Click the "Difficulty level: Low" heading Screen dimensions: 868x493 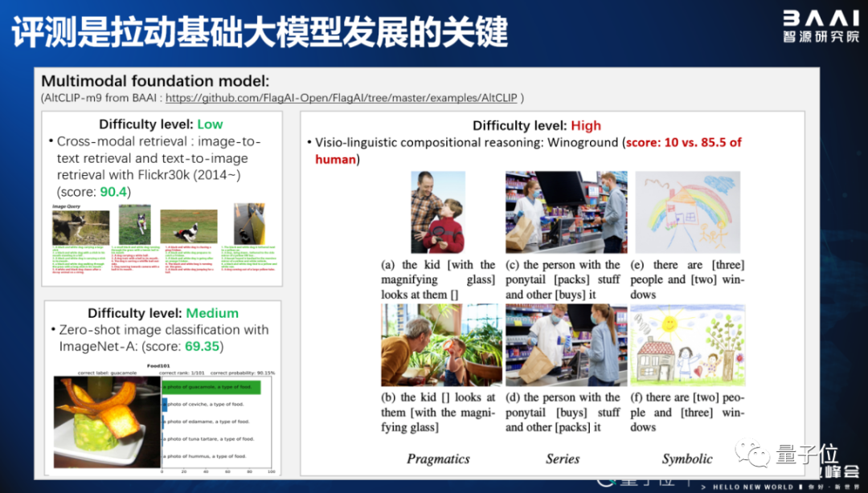[161, 124]
